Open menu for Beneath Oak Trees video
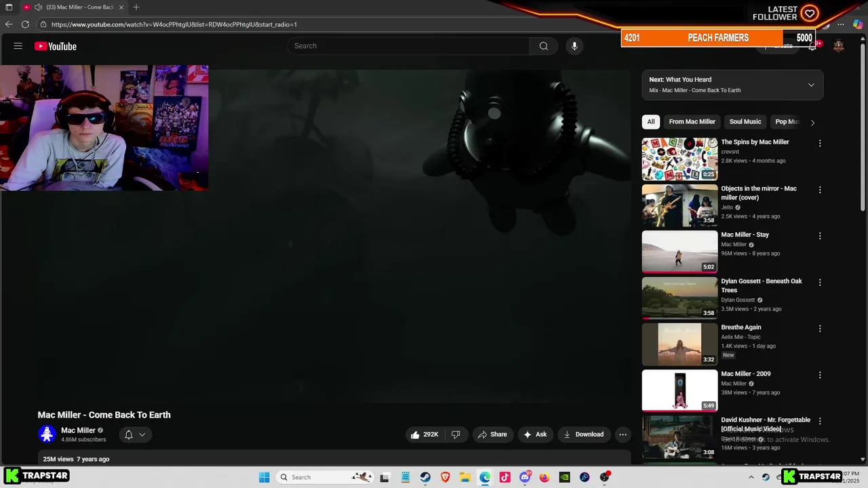 point(820,282)
